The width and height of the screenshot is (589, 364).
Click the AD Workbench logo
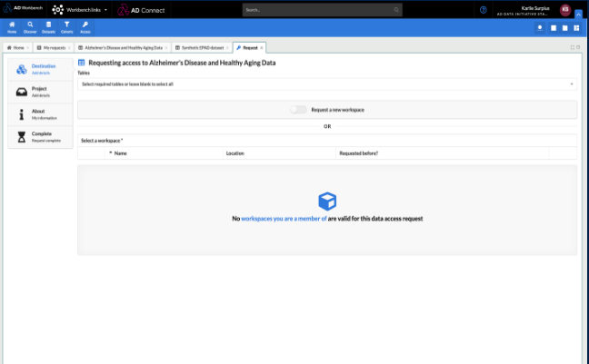23,9
